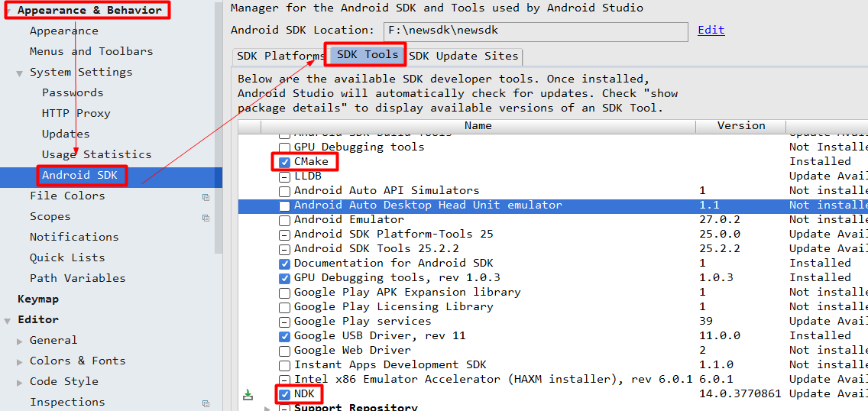Toggle Android SDK Tools 25.2.2 checkbox
The width and height of the screenshot is (868, 411).
(284, 250)
